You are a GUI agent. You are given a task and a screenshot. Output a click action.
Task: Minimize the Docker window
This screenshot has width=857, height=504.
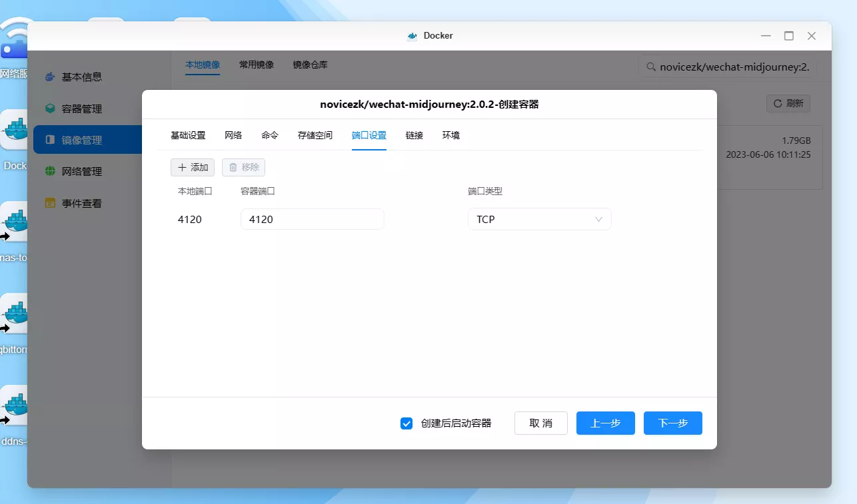766,36
